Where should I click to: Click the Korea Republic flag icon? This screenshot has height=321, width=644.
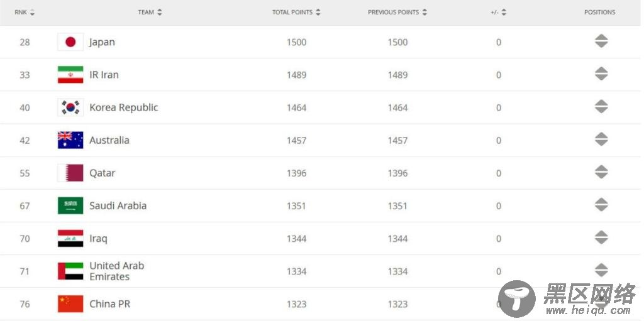click(70, 107)
